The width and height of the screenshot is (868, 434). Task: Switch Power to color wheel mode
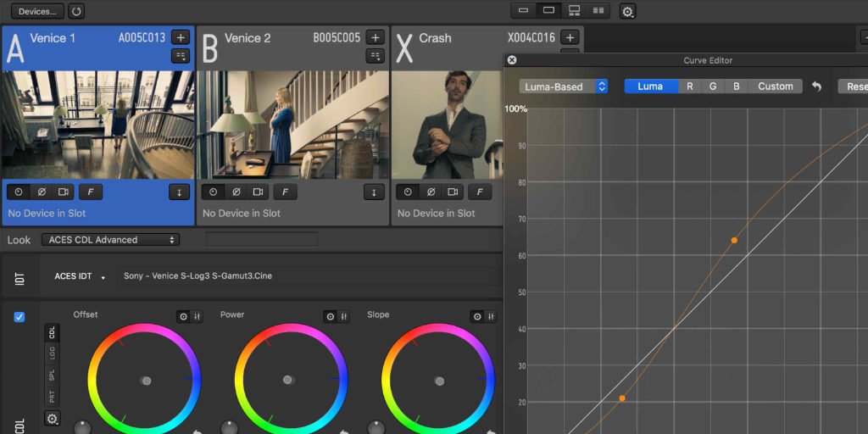coord(331,317)
